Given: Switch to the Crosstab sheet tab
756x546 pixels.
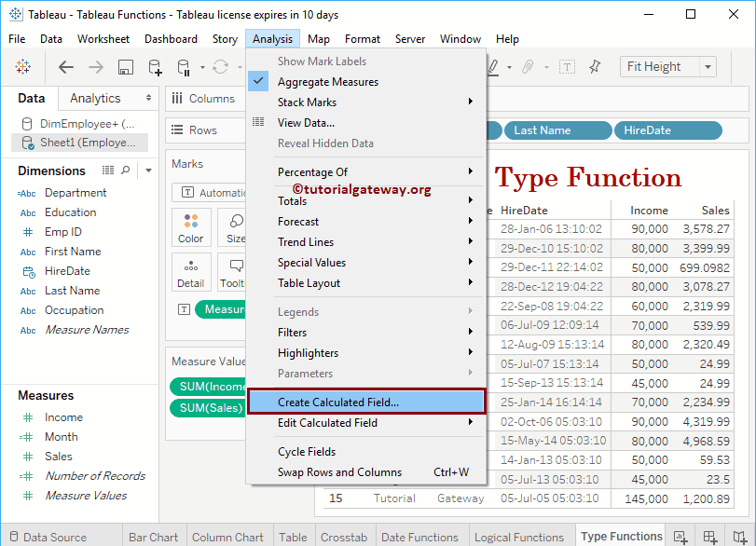Looking at the screenshot, I should [344, 537].
